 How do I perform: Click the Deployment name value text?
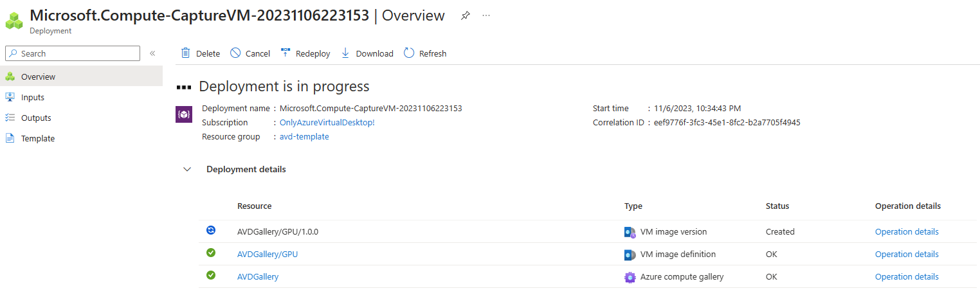[371, 108]
